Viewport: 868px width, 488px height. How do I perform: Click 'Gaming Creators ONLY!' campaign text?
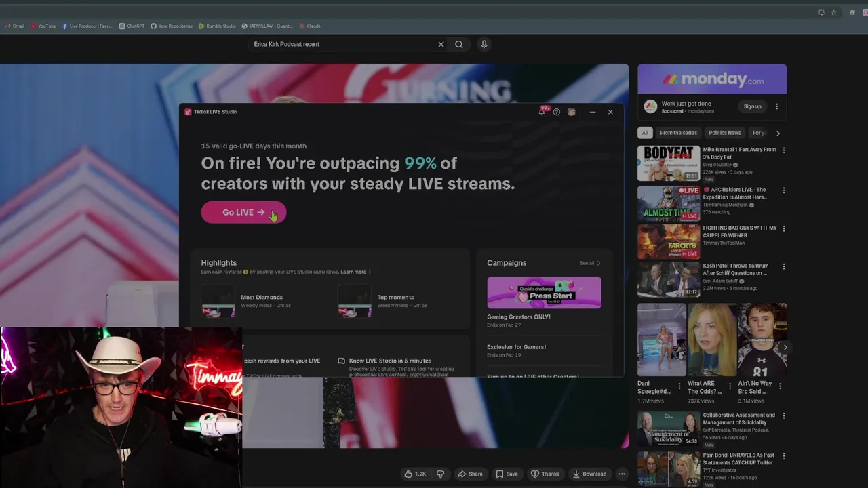pos(519,317)
